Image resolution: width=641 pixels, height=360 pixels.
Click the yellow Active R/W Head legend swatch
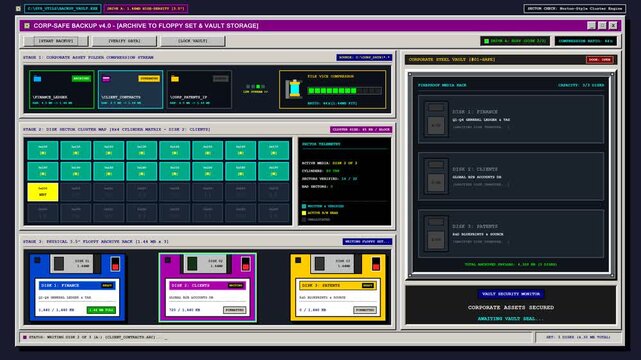304,213
